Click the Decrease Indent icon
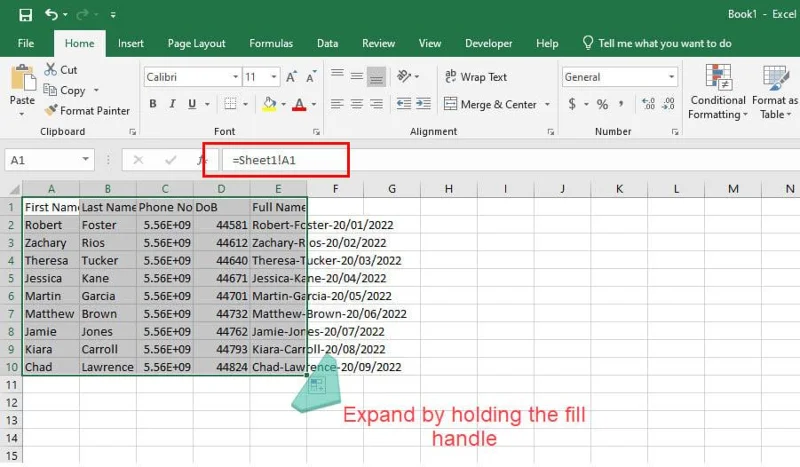 coord(404,104)
